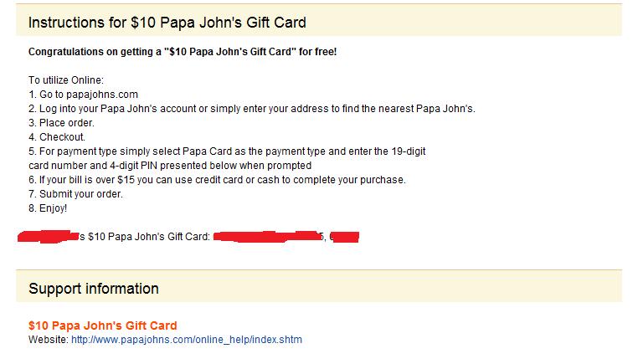
Task: Click the bold Congratulations message line
Action: (x=183, y=52)
